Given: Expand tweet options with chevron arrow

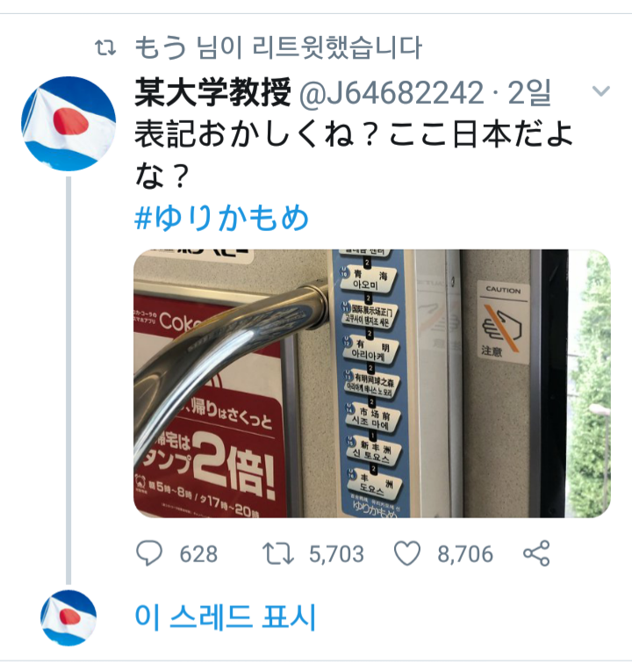Looking at the screenshot, I should click(600, 90).
